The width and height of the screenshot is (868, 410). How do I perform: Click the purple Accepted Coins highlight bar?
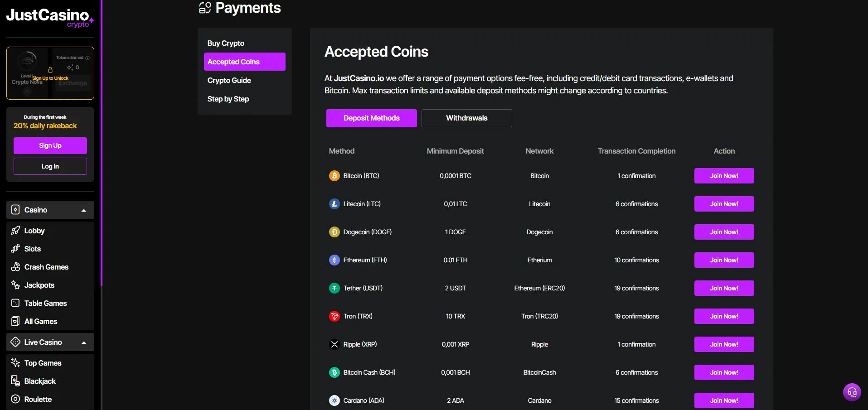(x=244, y=62)
